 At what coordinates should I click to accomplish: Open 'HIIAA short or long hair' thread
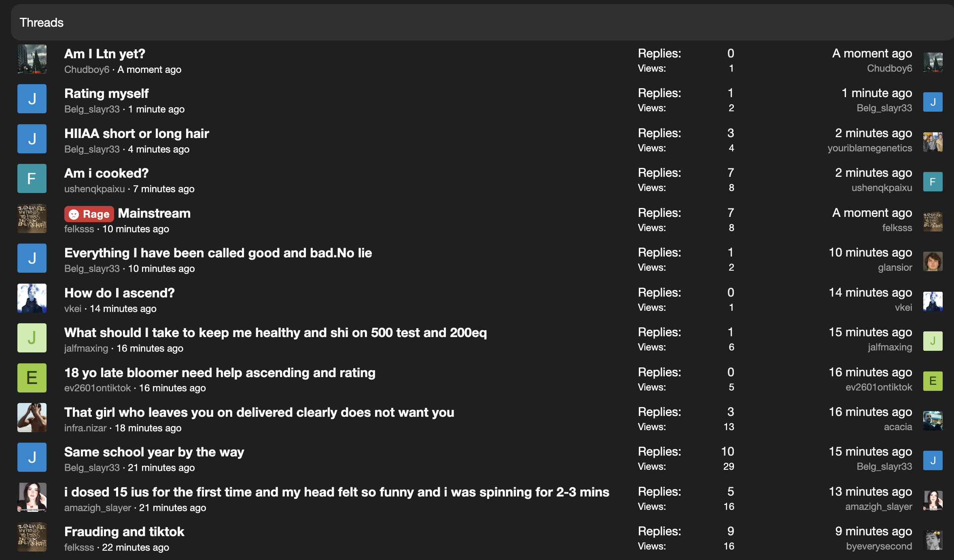(136, 134)
